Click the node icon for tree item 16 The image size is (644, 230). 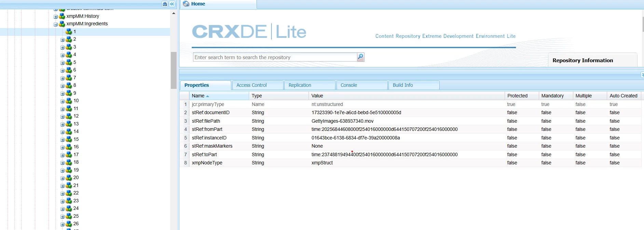69,147
